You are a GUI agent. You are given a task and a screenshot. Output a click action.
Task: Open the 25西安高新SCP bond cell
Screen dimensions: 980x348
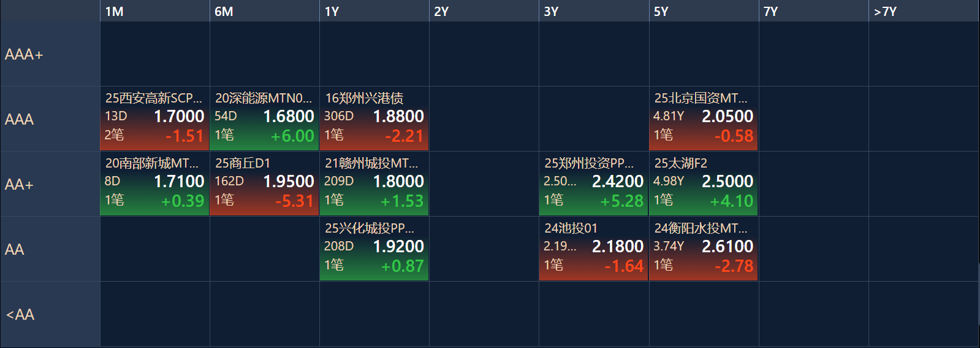click(154, 119)
